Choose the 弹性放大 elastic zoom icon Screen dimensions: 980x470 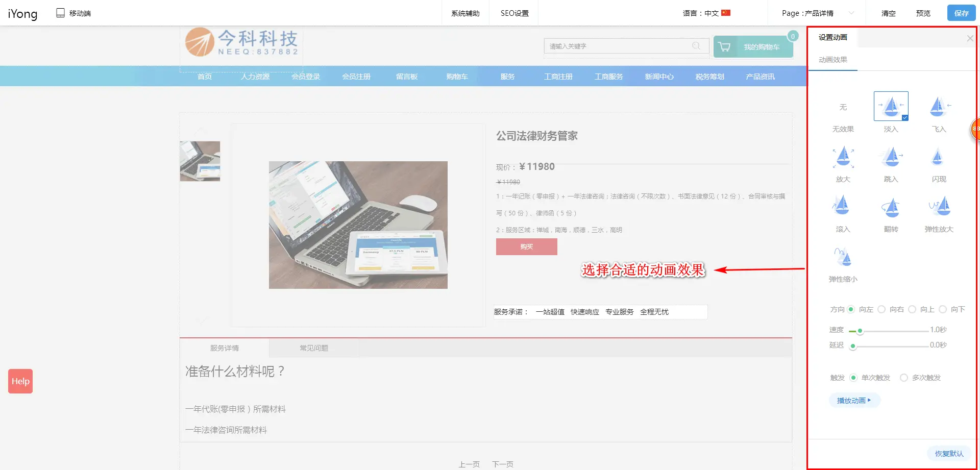coord(938,206)
